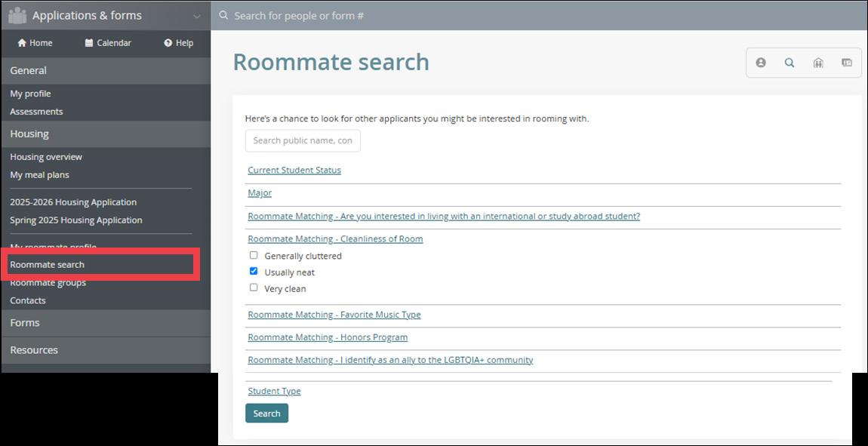Click the Home icon in sidebar
868x446 pixels.
(22, 43)
